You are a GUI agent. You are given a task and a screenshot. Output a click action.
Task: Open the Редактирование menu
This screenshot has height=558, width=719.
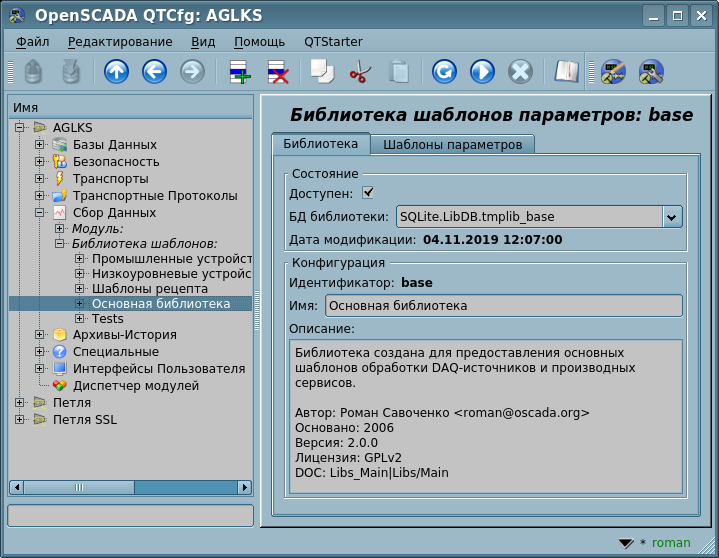(120, 42)
